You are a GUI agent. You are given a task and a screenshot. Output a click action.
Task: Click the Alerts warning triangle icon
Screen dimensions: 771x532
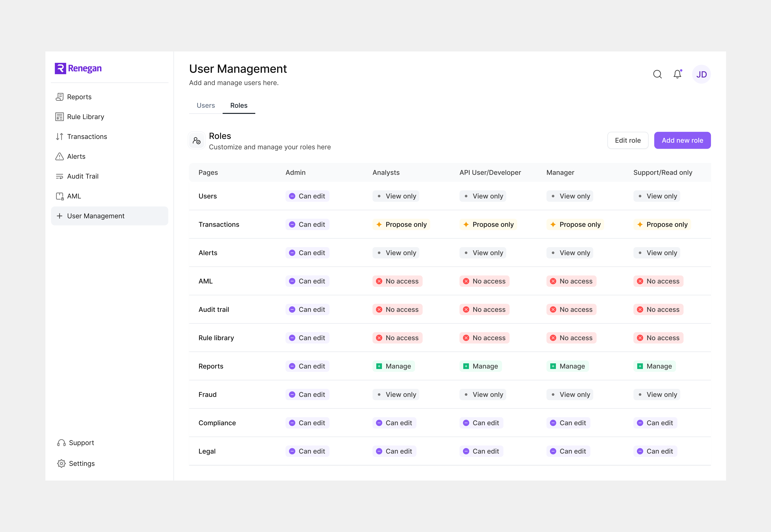[60, 156]
